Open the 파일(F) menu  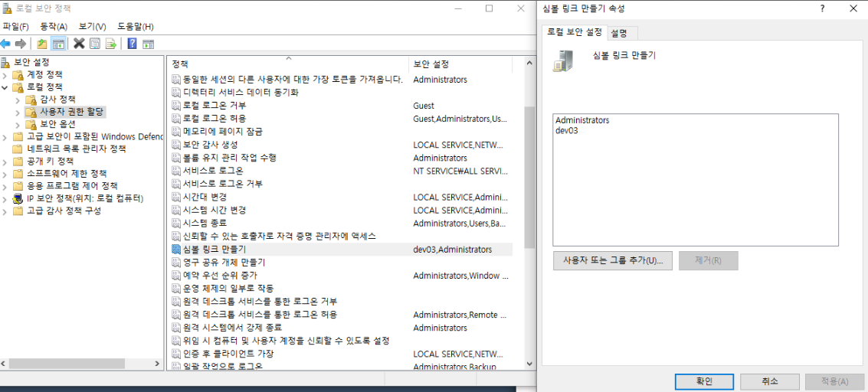[x=15, y=27]
